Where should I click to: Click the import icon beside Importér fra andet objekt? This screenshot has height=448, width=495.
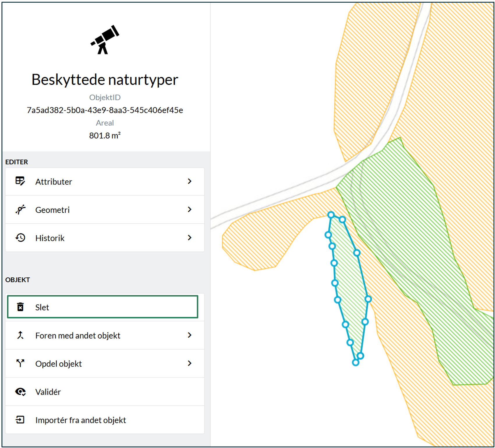(x=20, y=420)
